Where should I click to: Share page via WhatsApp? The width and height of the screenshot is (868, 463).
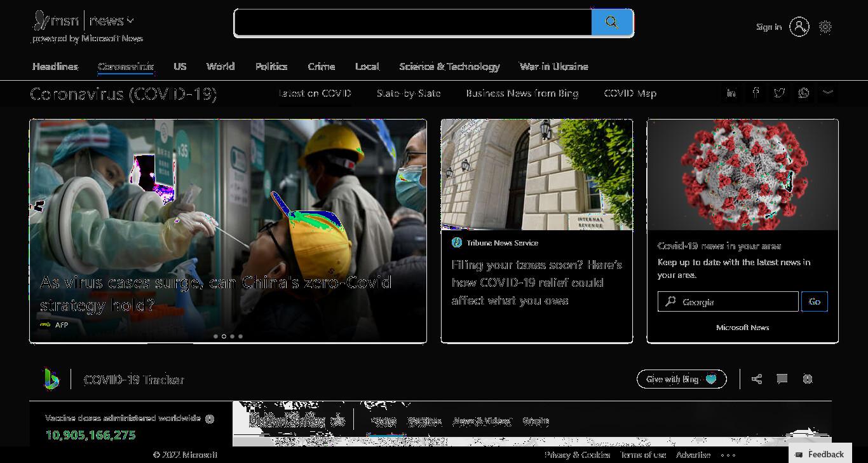(804, 93)
